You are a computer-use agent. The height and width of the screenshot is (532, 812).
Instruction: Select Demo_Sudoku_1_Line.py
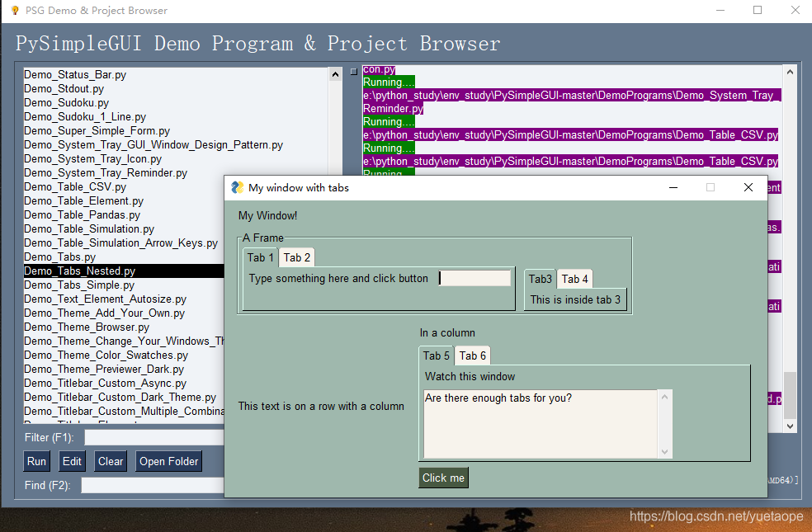click(x=85, y=116)
